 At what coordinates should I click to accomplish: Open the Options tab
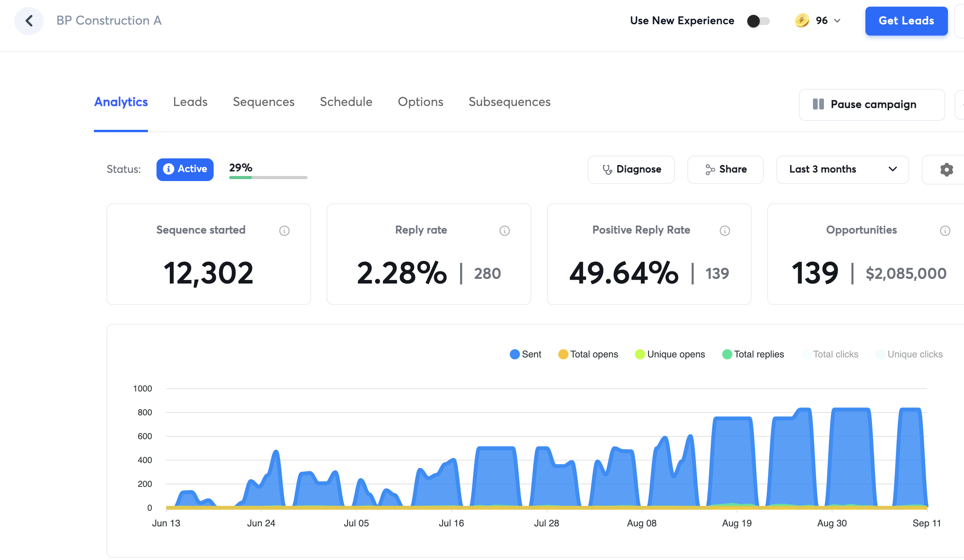(x=421, y=102)
